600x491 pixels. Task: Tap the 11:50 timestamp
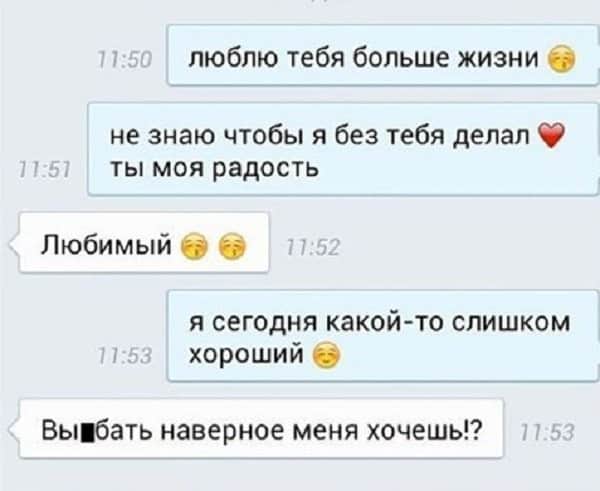click(x=125, y=60)
